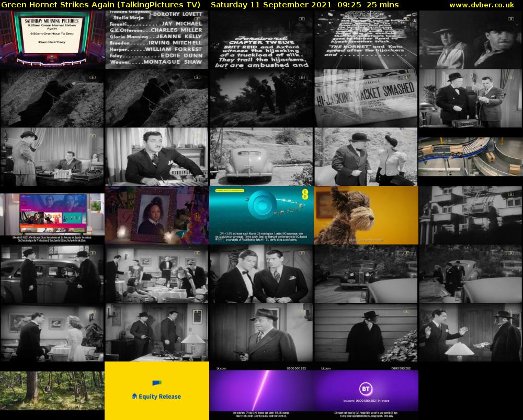Open the www.dvber.co.uk link in the header
This screenshot has width=523, height=420.
coord(482,5)
